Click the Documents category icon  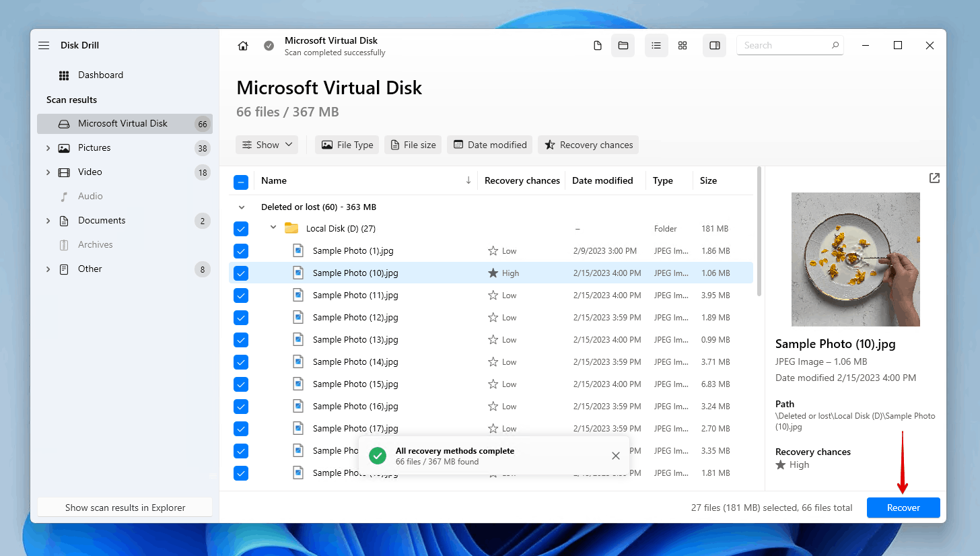(x=64, y=221)
